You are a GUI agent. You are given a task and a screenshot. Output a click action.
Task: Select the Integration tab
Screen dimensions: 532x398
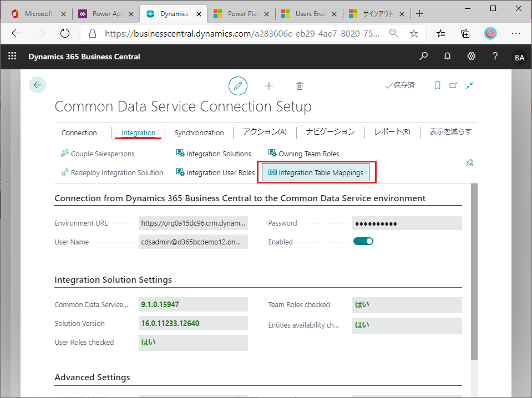pos(138,132)
